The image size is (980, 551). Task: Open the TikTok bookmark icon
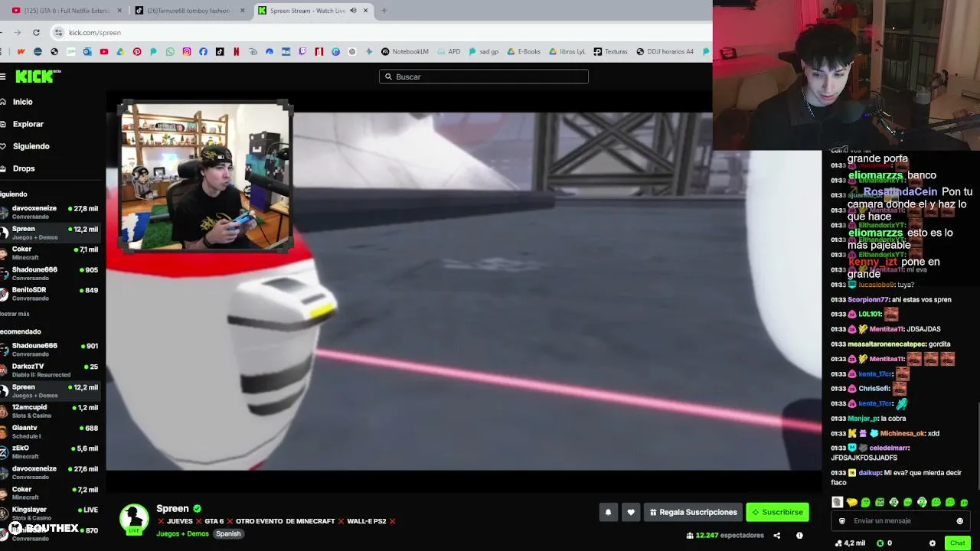(x=220, y=52)
